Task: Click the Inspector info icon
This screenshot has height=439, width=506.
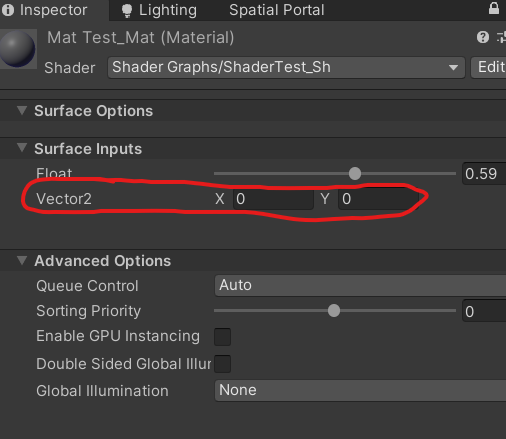Action: click(8, 10)
